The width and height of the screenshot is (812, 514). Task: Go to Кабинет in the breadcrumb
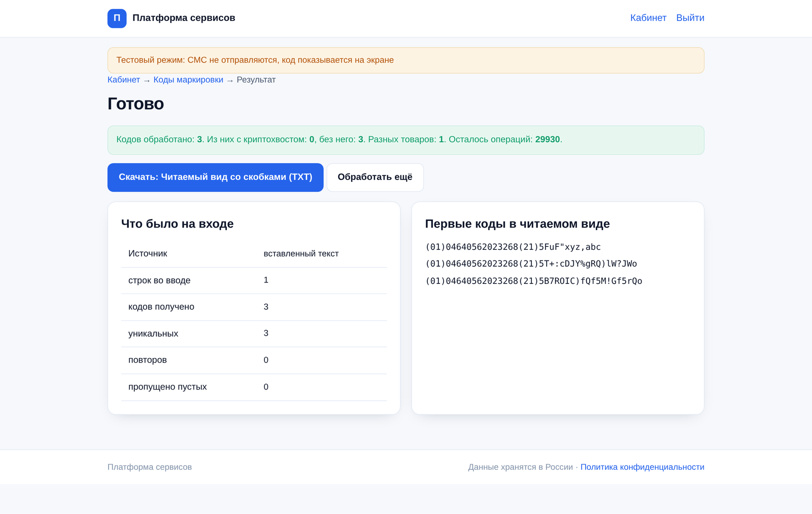tap(124, 80)
